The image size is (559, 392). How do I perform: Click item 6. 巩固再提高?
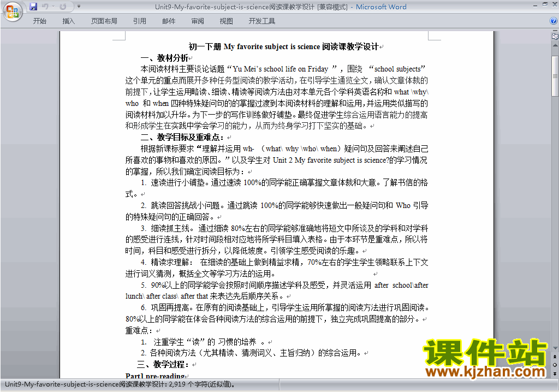click(x=277, y=313)
